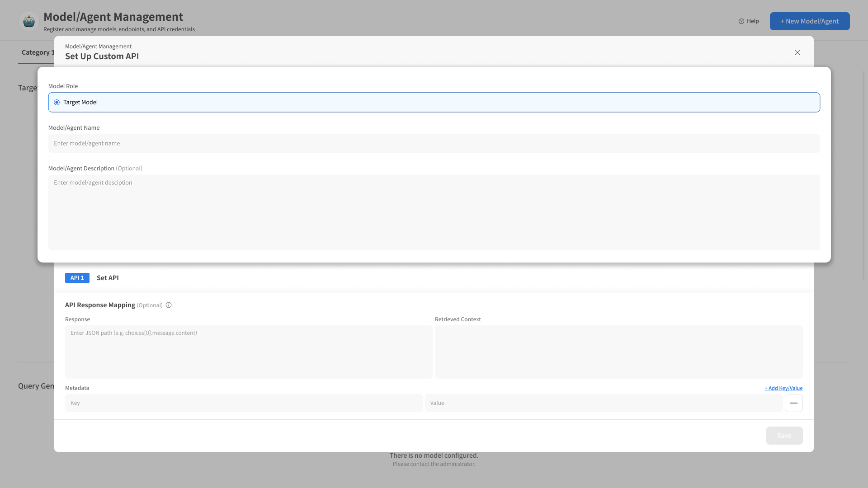Click the Metadata Value input
This screenshot has width=868, height=488.
(x=604, y=403)
